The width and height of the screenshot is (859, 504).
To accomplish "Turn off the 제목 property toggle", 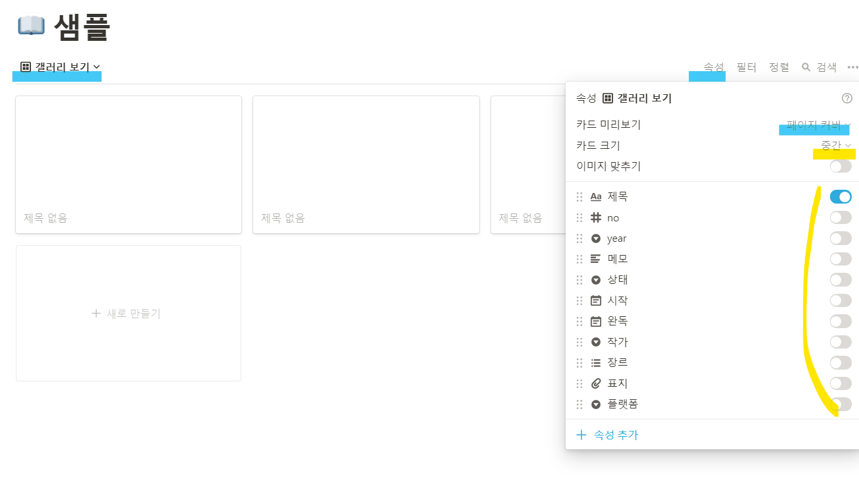I will click(841, 196).
